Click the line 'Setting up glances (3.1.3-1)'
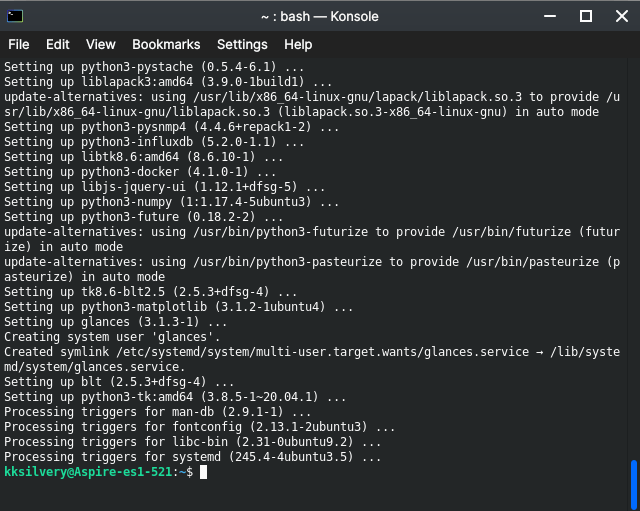The image size is (640, 511). (x=116, y=322)
